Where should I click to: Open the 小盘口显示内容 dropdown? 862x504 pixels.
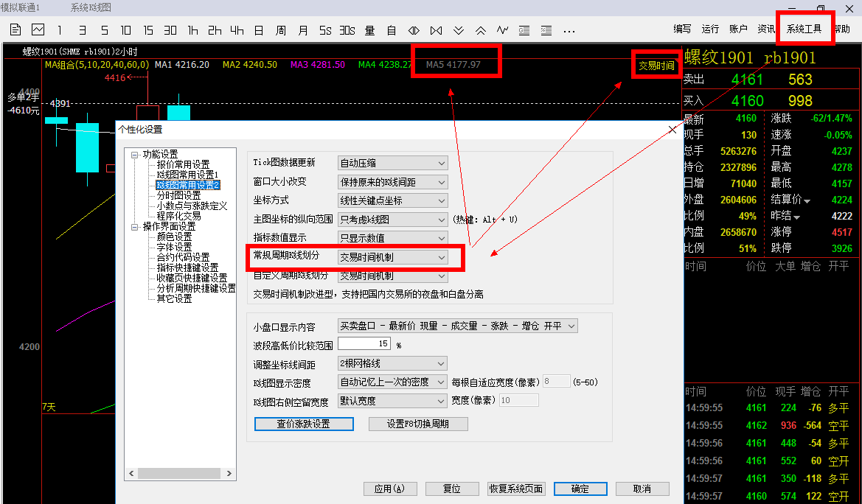457,326
